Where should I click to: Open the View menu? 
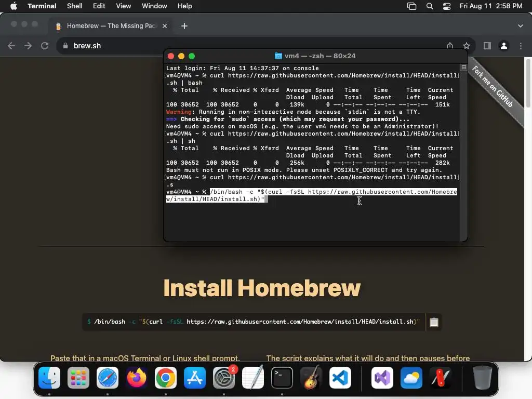pos(124,6)
